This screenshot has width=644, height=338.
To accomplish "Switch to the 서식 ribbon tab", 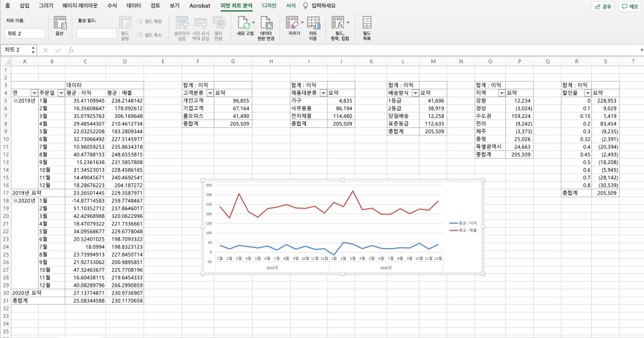I will pos(291,6).
